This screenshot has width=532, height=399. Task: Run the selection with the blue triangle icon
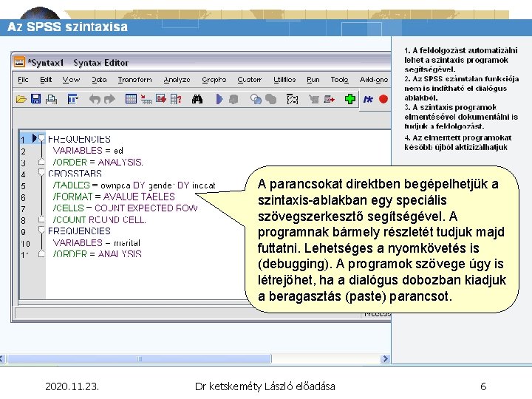point(219,99)
